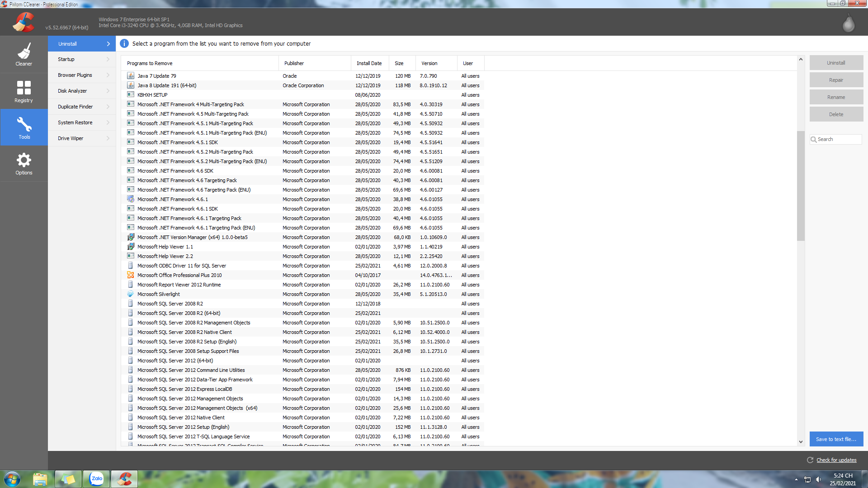Sort by User column header
This screenshot has height=488, width=868.
[x=471, y=63]
